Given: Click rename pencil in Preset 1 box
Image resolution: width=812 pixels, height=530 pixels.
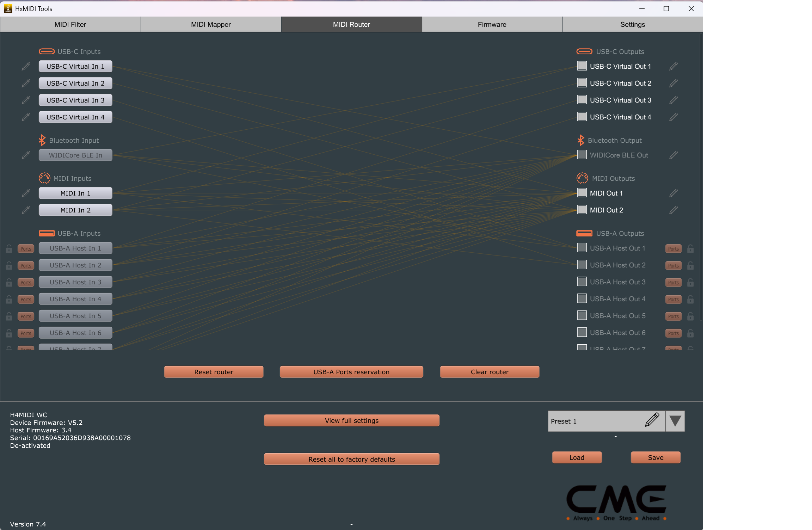Looking at the screenshot, I should tap(652, 420).
